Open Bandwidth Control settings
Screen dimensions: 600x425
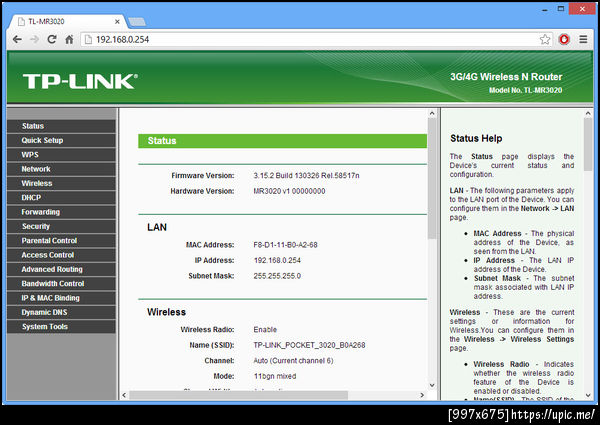click(x=61, y=283)
